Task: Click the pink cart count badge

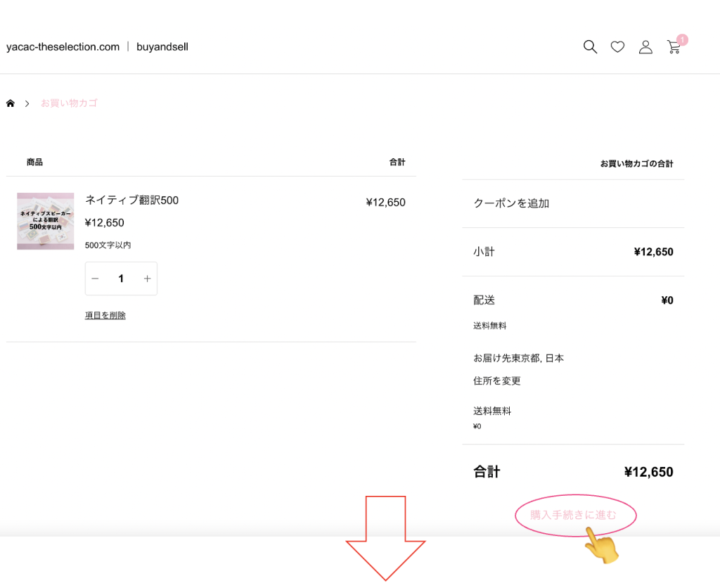Action: click(x=682, y=39)
